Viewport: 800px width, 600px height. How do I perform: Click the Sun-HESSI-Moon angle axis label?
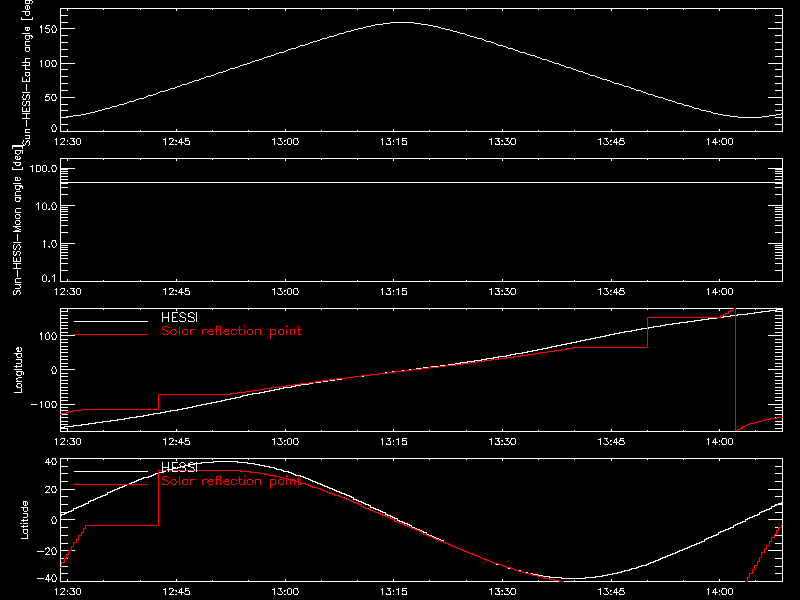coord(17,220)
